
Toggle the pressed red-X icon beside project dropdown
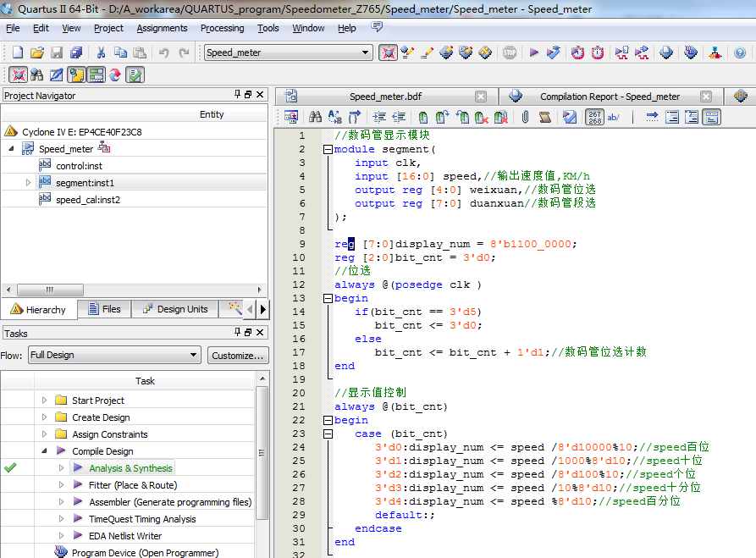pyautogui.click(x=388, y=52)
